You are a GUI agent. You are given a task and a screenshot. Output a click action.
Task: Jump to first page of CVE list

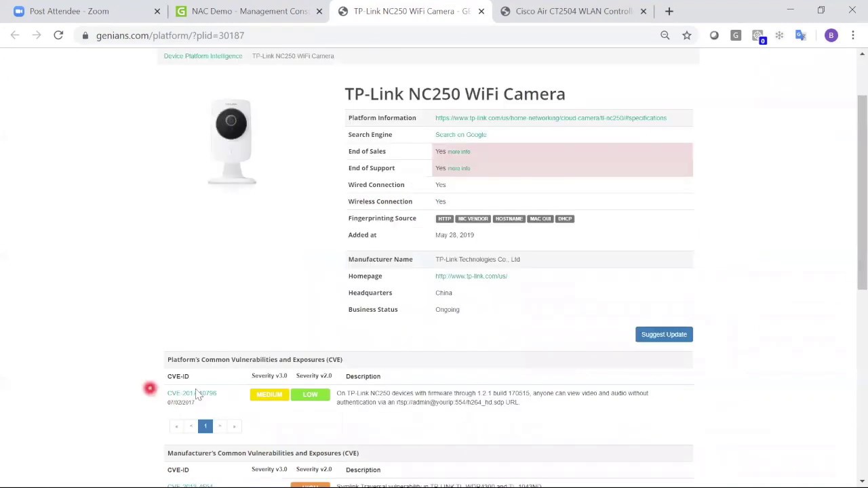tap(176, 426)
